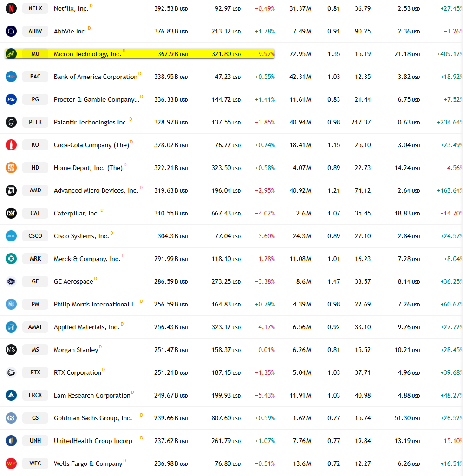
Task: Select Micron price 321.80 USD
Action: click(226, 54)
